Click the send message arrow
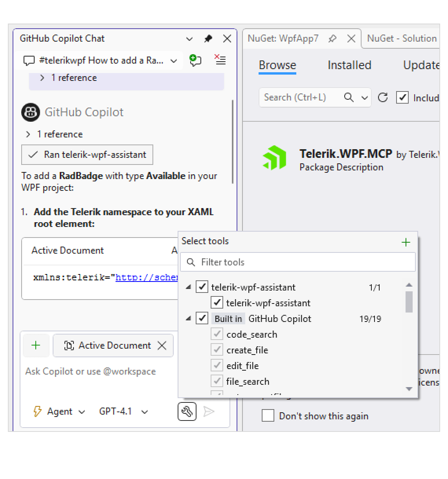This screenshot has width=448, height=479. [x=209, y=411]
